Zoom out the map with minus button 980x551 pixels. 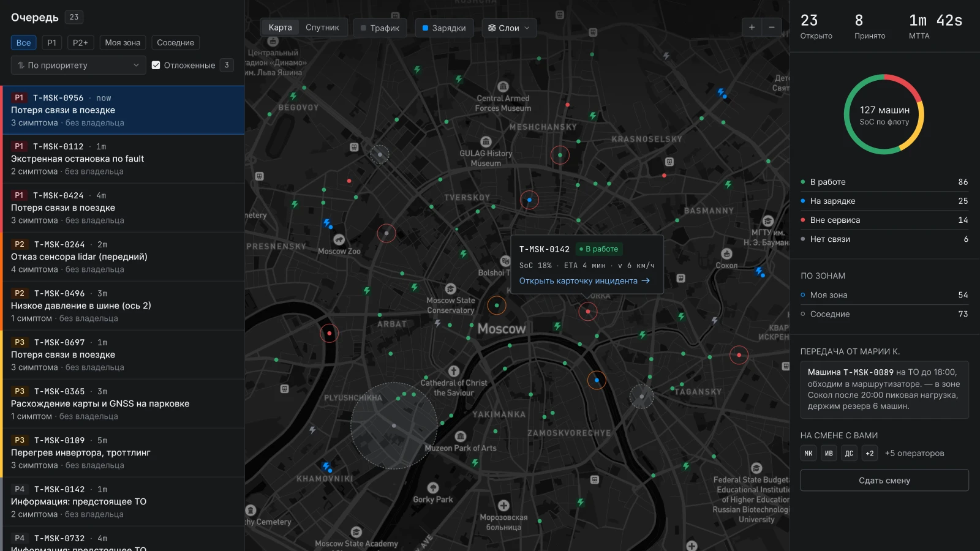[x=772, y=28]
